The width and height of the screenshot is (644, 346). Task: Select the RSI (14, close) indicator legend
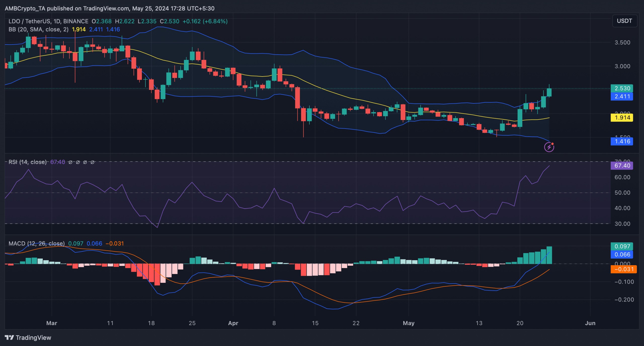[x=27, y=162]
